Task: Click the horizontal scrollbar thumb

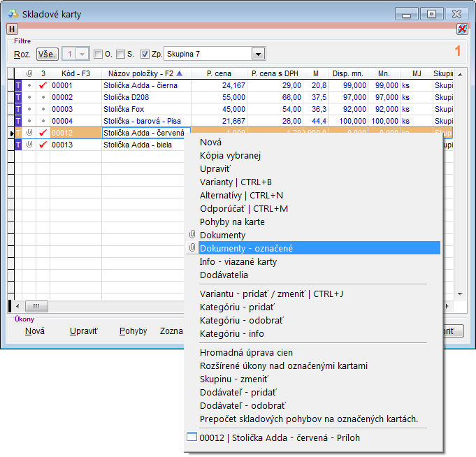Action: [x=36, y=306]
